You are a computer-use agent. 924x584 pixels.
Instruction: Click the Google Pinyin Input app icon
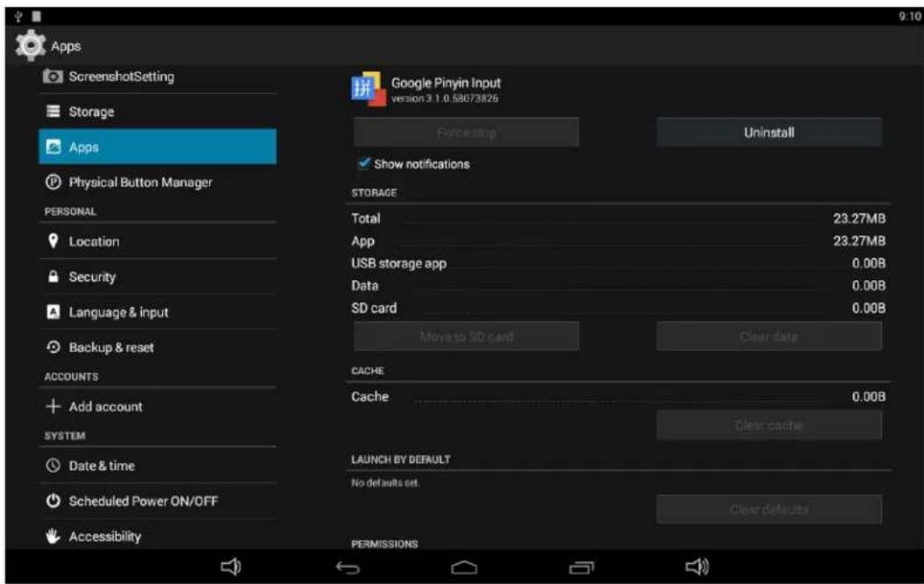tap(369, 89)
